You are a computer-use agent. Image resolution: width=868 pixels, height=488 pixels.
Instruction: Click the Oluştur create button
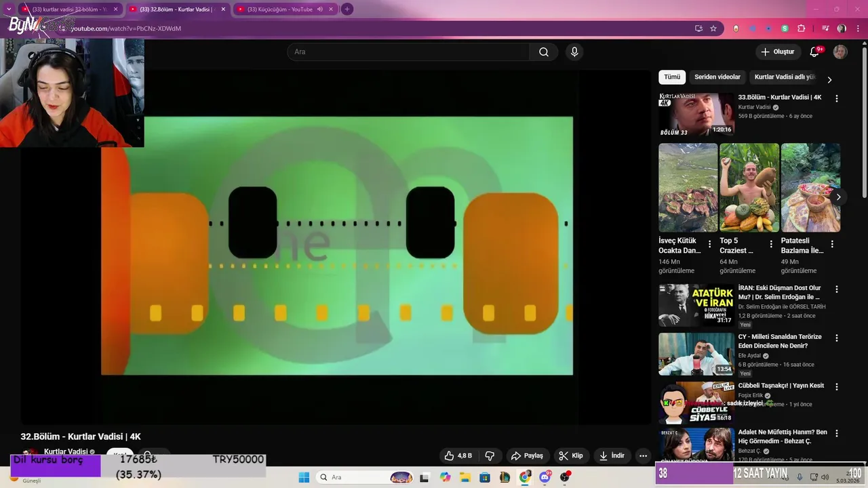778,52
